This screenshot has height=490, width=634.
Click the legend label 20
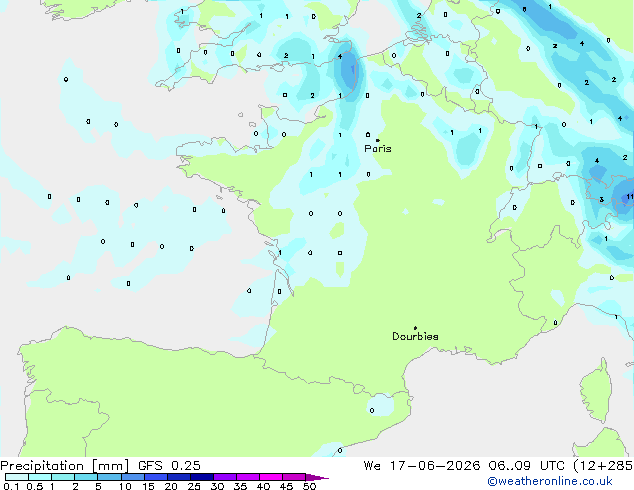click(171, 486)
